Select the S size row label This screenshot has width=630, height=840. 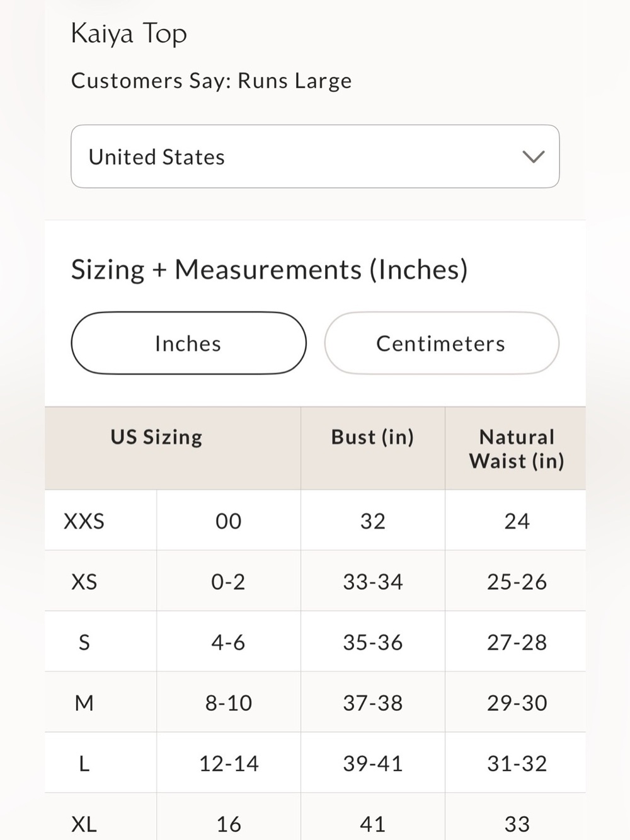(x=84, y=642)
